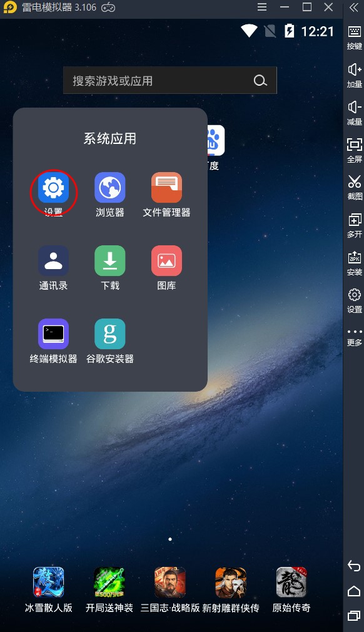The height and width of the screenshot is (632, 364).
Task: Click the 雷电模拟器 logo icon
Action: click(10, 8)
